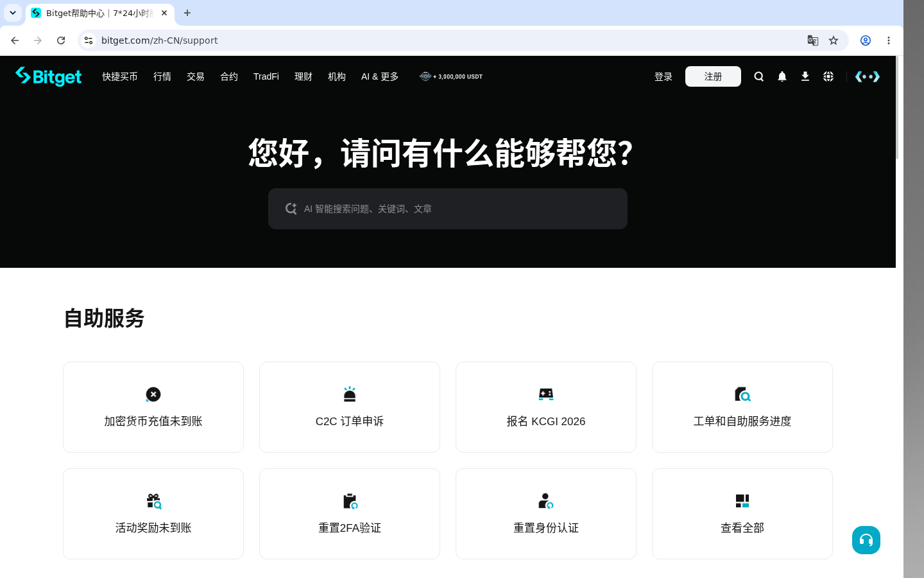Click the translate page icon in address bar

point(813,40)
